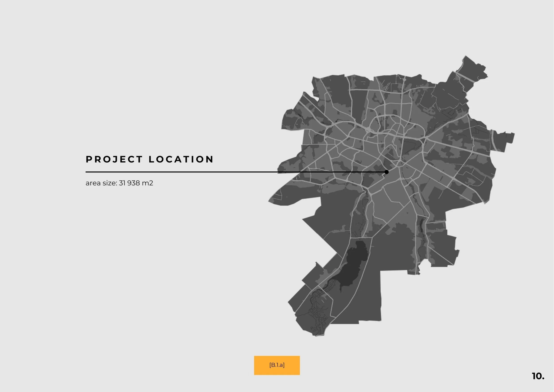Click the "m2" unit in area text
This screenshot has height=392, width=554.
pos(147,183)
